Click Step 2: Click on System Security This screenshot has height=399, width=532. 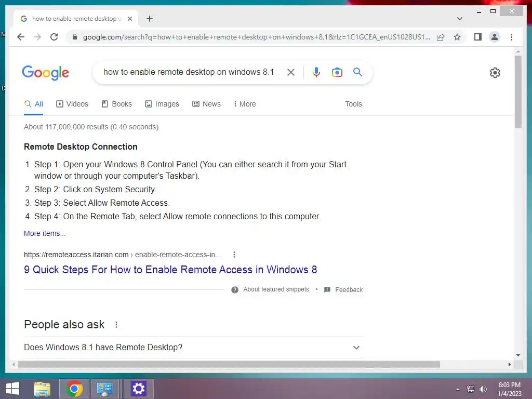95,189
